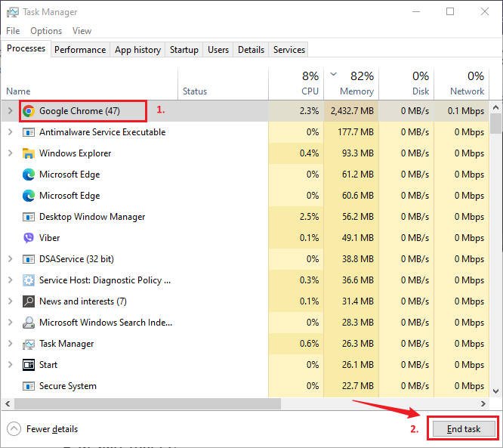The image size is (503, 448).
Task: Open the View menu
Action: point(82,31)
